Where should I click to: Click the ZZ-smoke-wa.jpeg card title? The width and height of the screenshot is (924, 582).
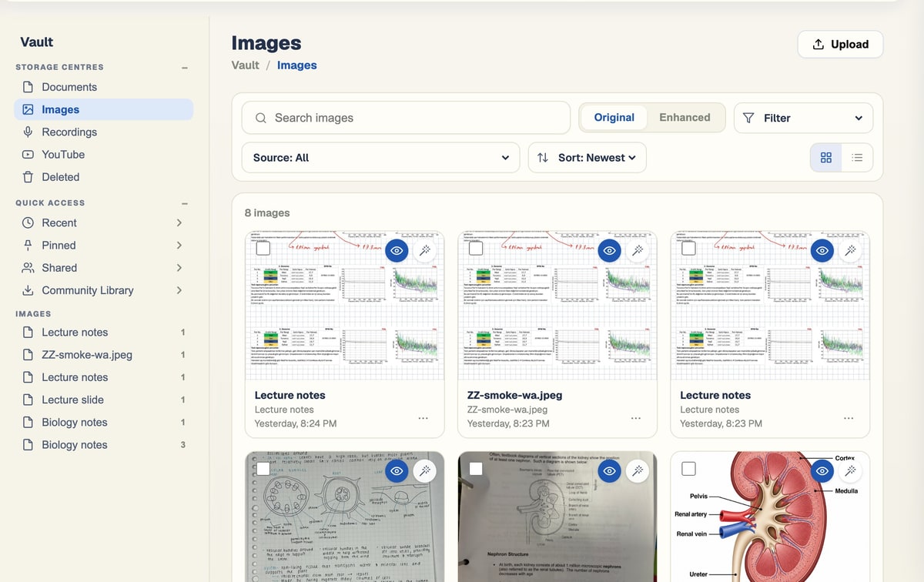pyautogui.click(x=515, y=395)
